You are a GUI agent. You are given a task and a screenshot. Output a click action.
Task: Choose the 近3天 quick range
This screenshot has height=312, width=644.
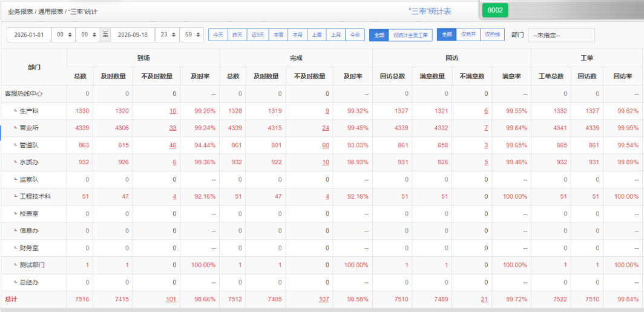258,35
